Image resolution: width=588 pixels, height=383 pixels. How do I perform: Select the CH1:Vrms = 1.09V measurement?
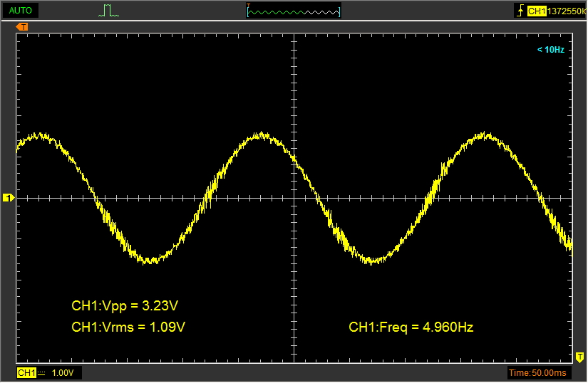click(x=128, y=327)
